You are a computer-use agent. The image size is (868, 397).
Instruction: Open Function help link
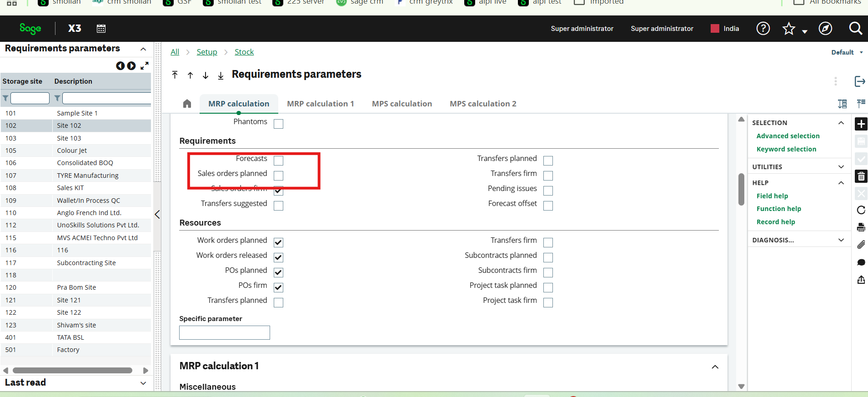click(x=779, y=209)
